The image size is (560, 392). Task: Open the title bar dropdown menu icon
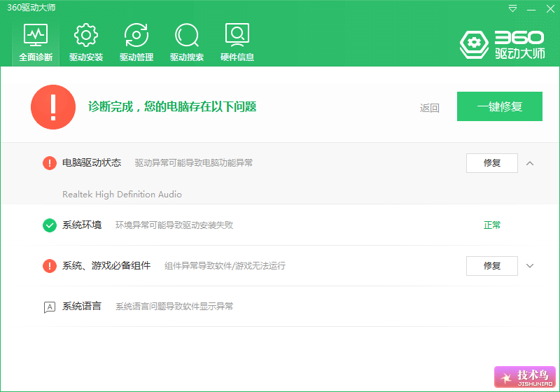[512, 8]
